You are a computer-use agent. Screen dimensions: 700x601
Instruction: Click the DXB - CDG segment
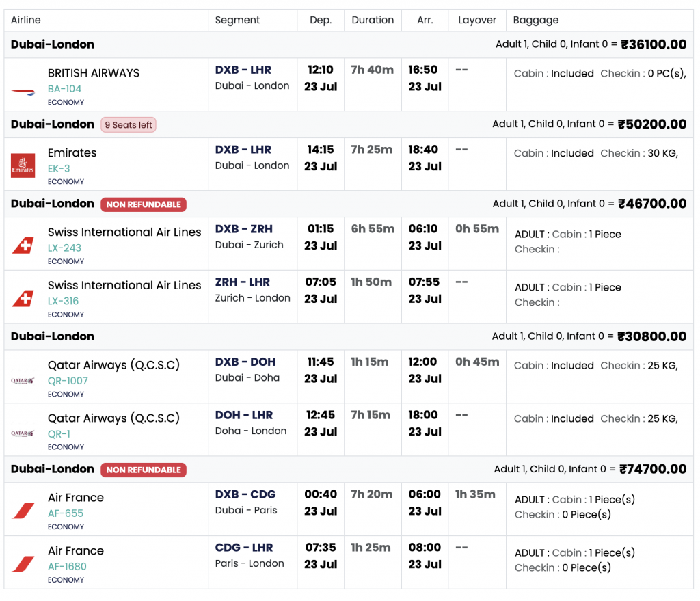pos(245,495)
